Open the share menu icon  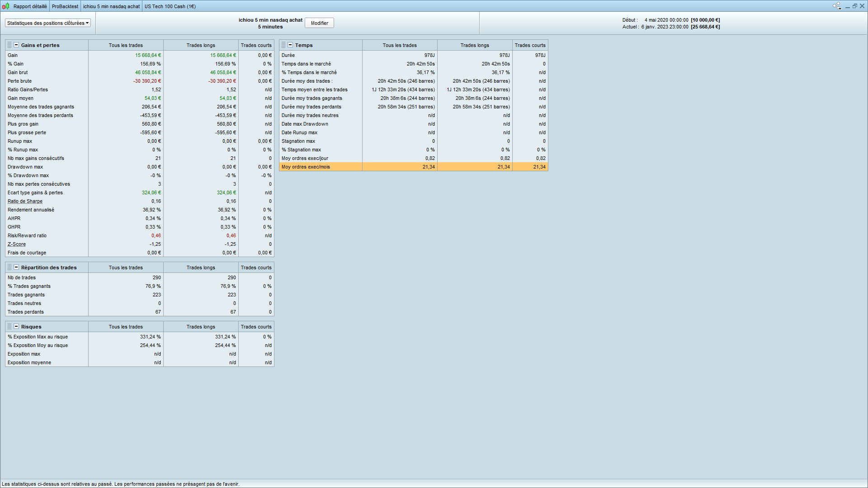pos(837,6)
